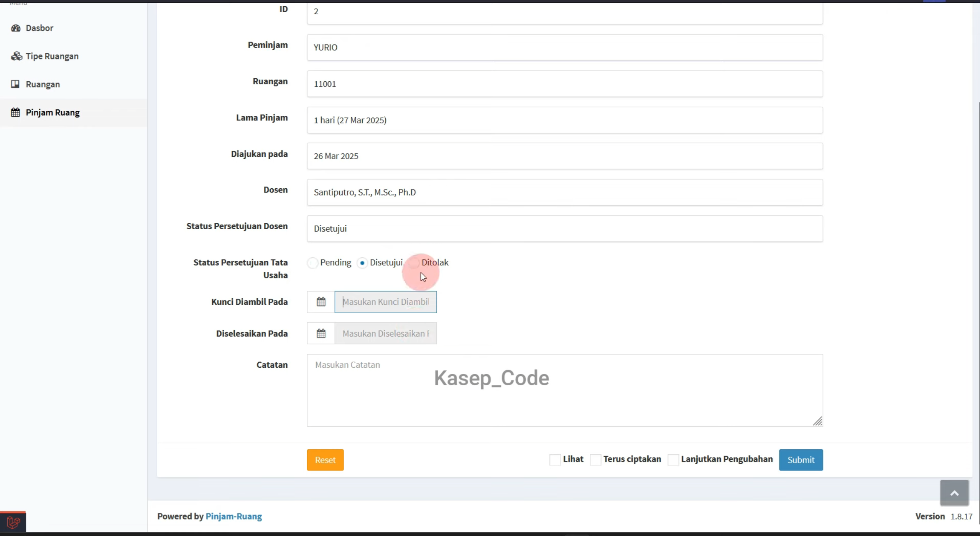Image resolution: width=980 pixels, height=536 pixels.
Task: Open the Tipe Ruangan menu item
Action: 74,56
